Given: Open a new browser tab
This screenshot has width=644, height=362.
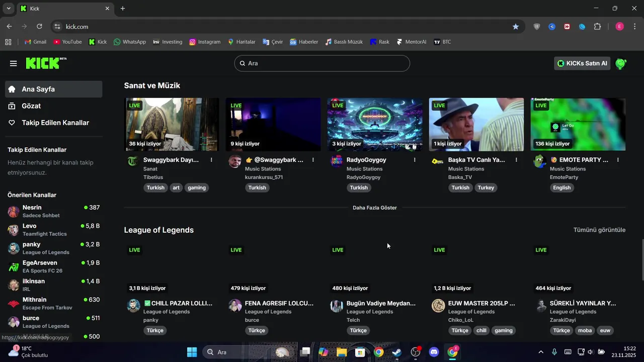Looking at the screenshot, I should coord(123,9).
